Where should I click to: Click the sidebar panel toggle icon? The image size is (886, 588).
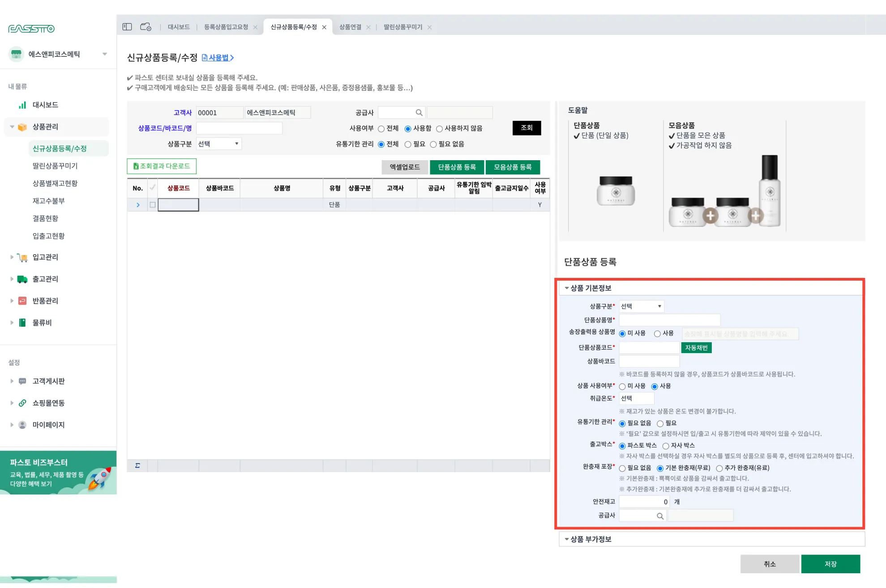pyautogui.click(x=127, y=27)
